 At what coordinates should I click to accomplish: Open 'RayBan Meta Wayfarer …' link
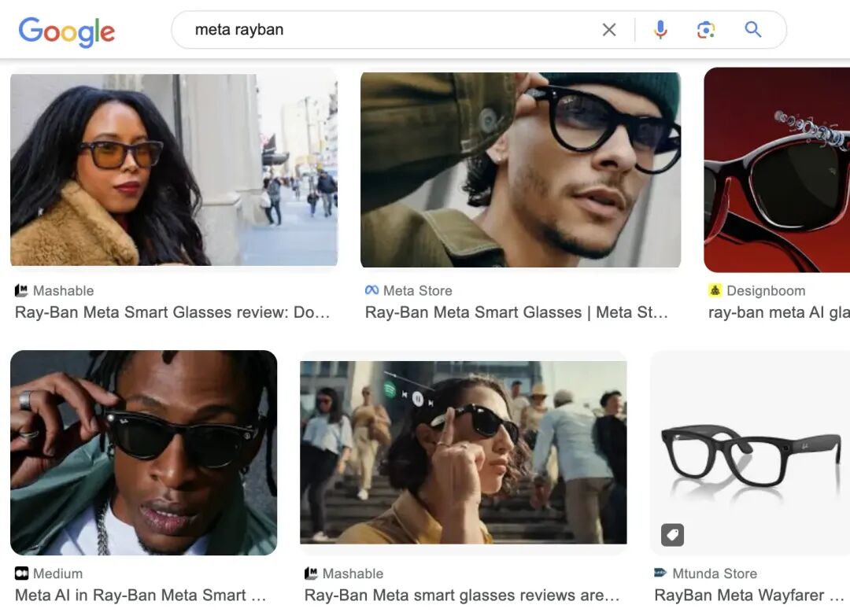tap(749, 596)
